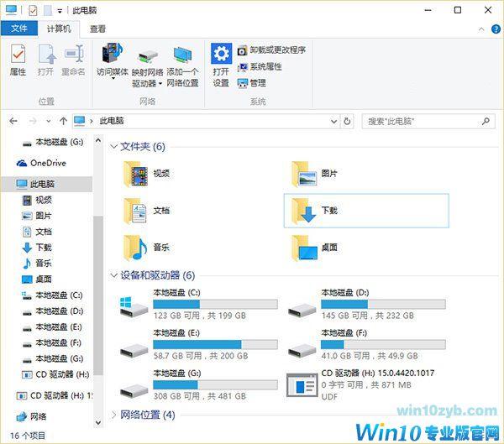Select the 文档 documents folder in main pane
The width and height of the screenshot is (504, 444).
[147, 211]
